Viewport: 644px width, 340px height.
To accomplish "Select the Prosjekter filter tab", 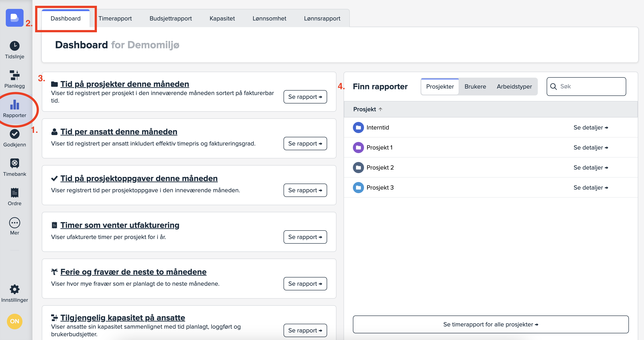I will 440,86.
